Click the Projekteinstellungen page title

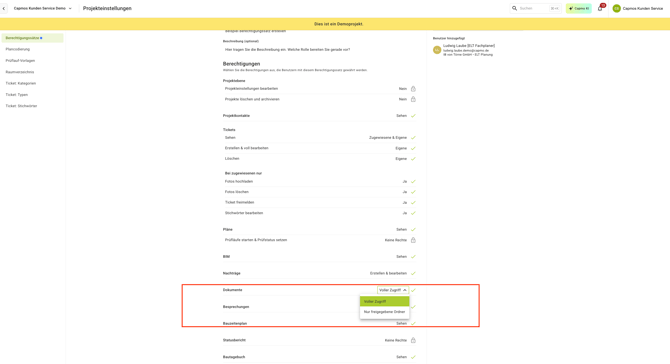(107, 8)
